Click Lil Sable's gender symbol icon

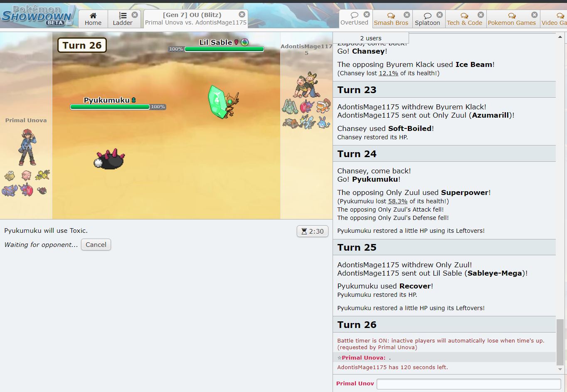pyautogui.click(x=237, y=42)
